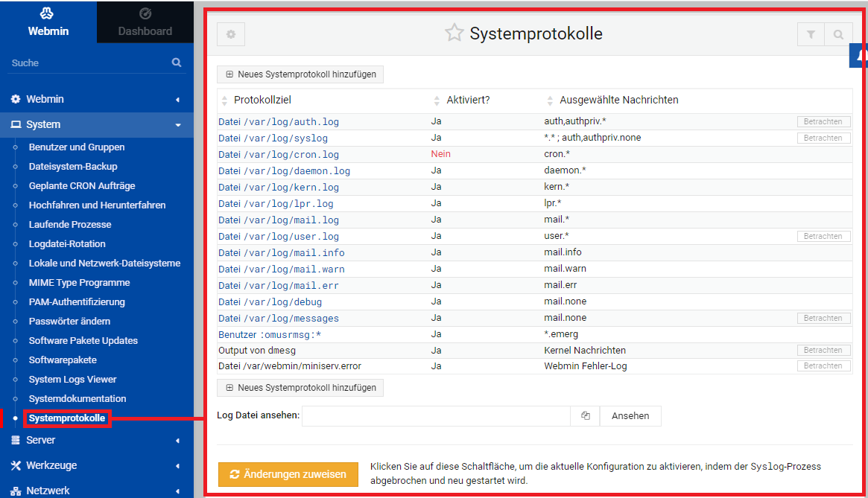Click the sidebar search magnifier icon
Screen dimensions: 868x498
(177, 63)
